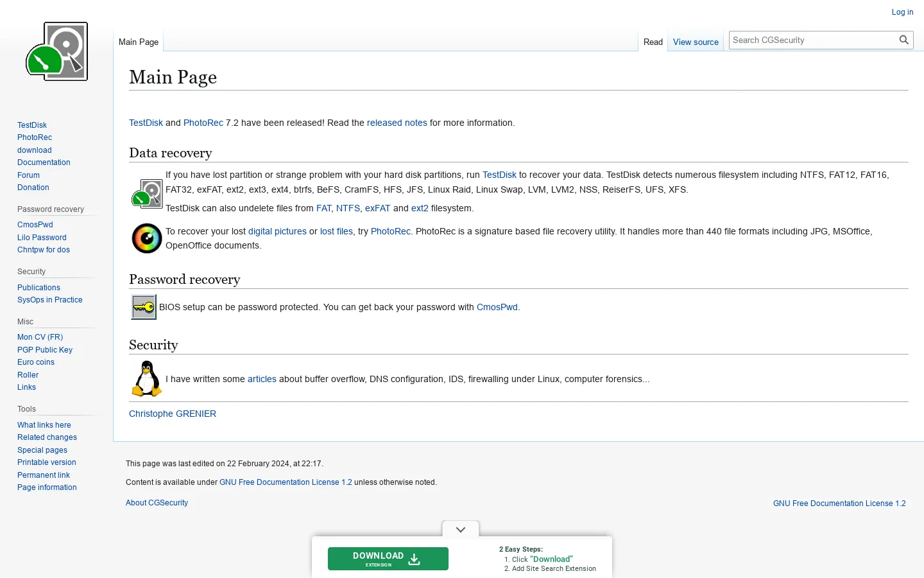The width and height of the screenshot is (924, 578).
Task: Open SysOps in Practice link
Action: click(50, 300)
